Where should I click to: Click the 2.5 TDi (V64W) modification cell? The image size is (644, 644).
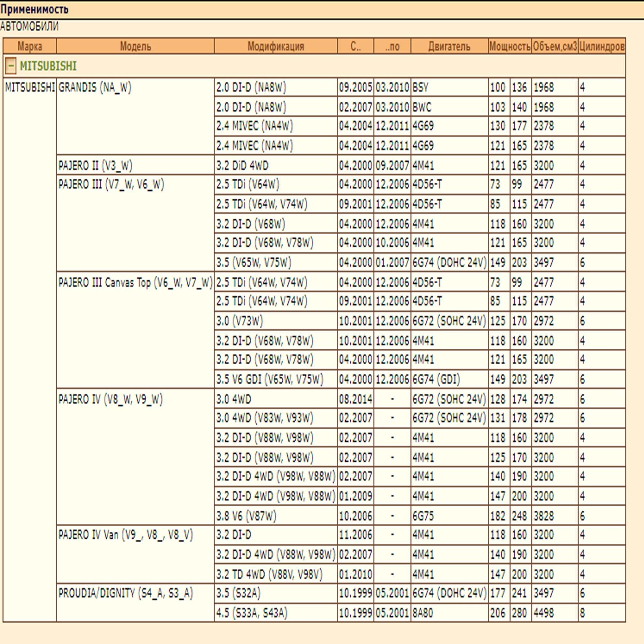(x=276, y=184)
